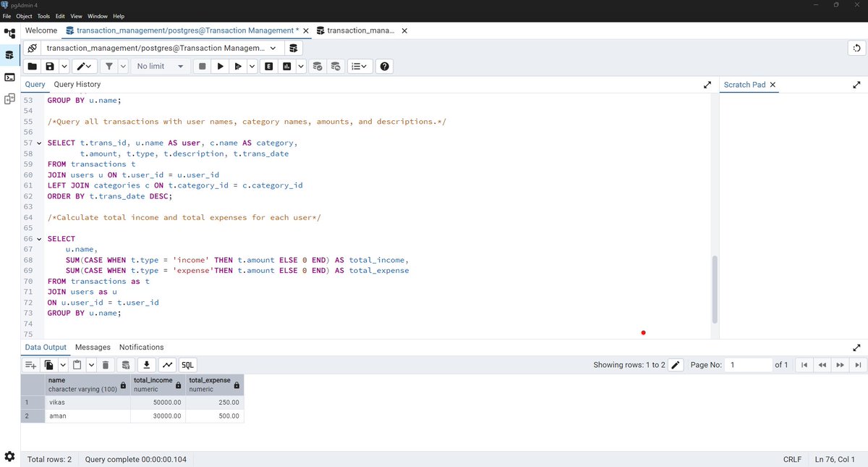The height and width of the screenshot is (467, 868).
Task: Execute the script with play button
Action: coord(221,66)
